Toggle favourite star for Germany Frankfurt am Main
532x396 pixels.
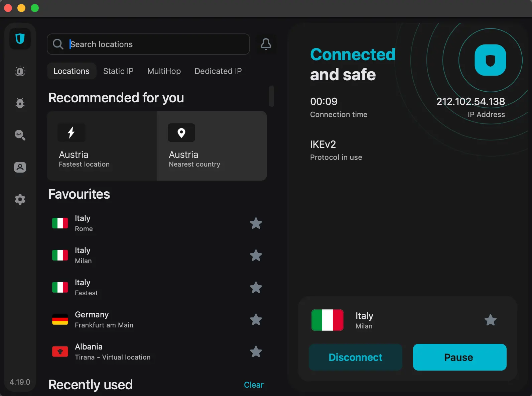click(256, 320)
